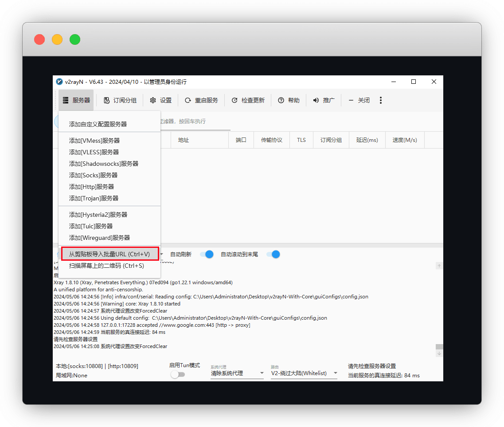
Task: Toggle the auto refresh (自动刷新) switch
Action: (x=207, y=254)
